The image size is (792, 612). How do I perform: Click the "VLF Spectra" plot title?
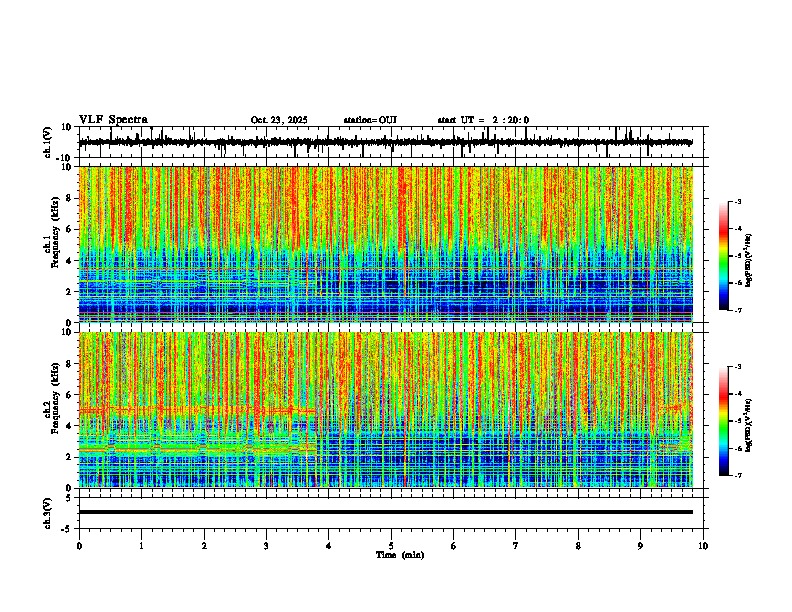pyautogui.click(x=113, y=120)
